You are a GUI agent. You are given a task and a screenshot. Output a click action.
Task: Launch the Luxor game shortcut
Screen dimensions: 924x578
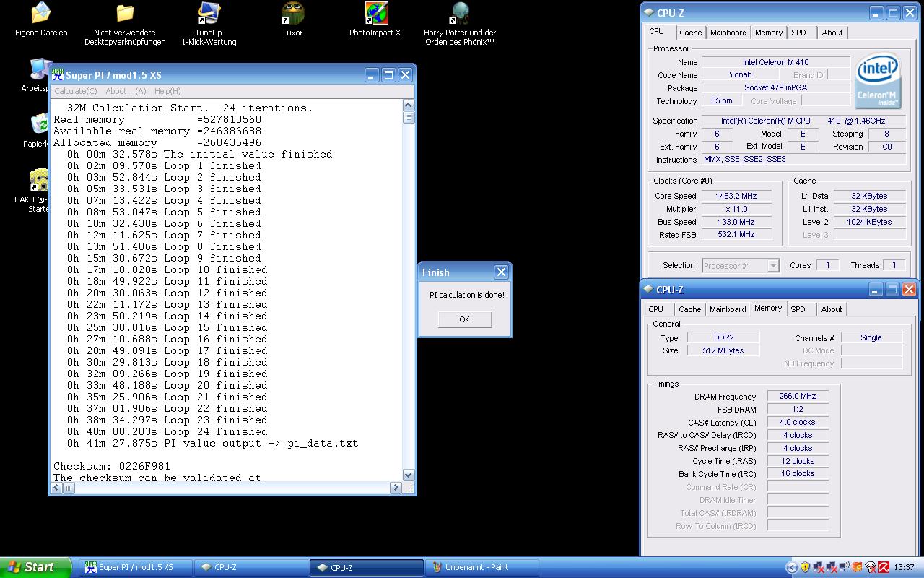pyautogui.click(x=292, y=13)
